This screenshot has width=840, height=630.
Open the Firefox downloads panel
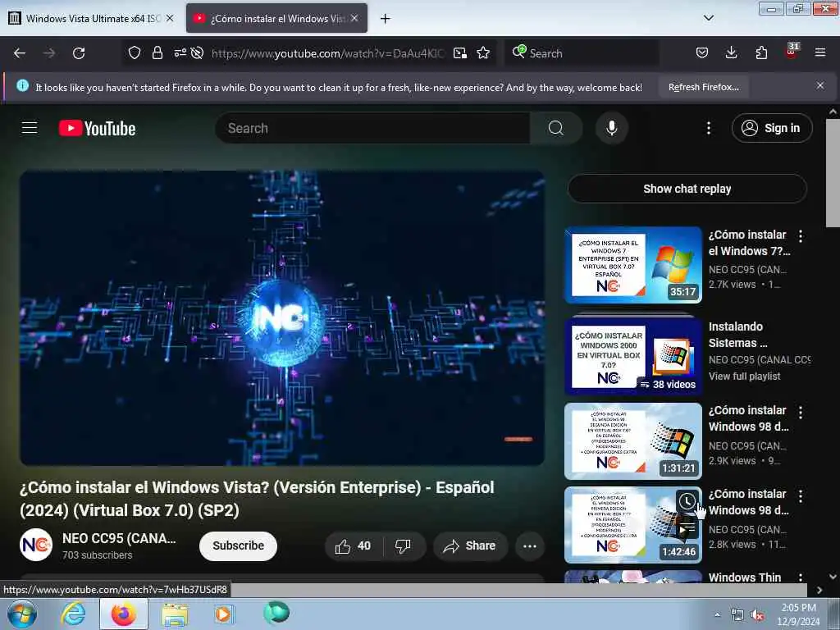(x=731, y=53)
